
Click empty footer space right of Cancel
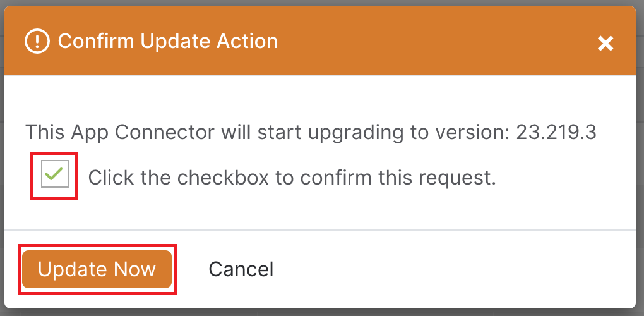coord(452,269)
